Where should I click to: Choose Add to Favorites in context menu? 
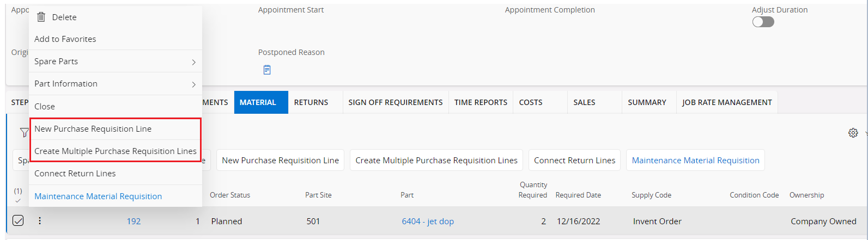point(65,39)
